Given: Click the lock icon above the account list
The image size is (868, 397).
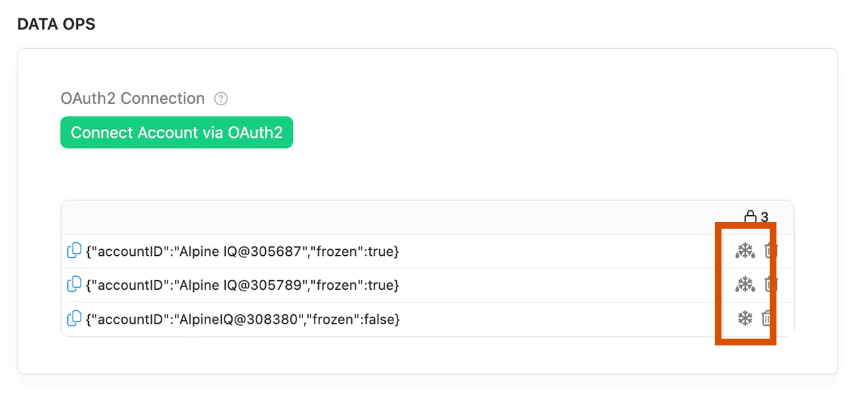Looking at the screenshot, I should tap(751, 216).
